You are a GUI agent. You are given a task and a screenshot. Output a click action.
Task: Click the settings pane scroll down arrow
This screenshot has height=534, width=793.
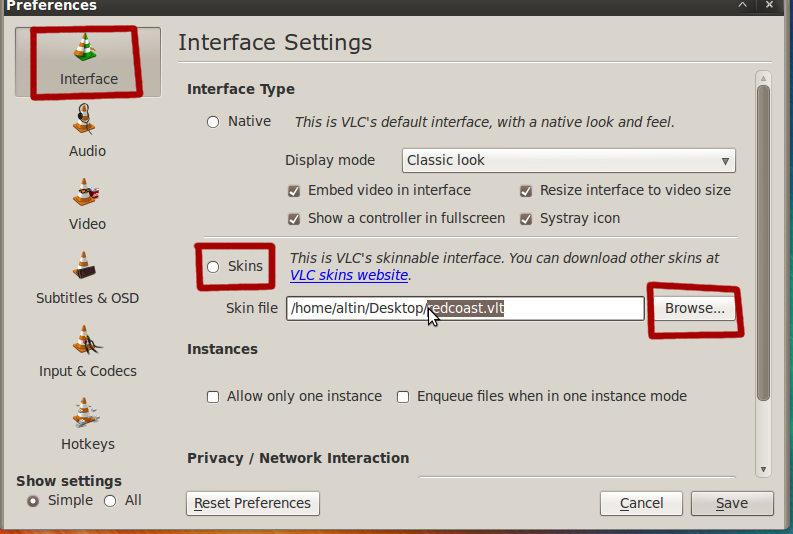[763, 470]
